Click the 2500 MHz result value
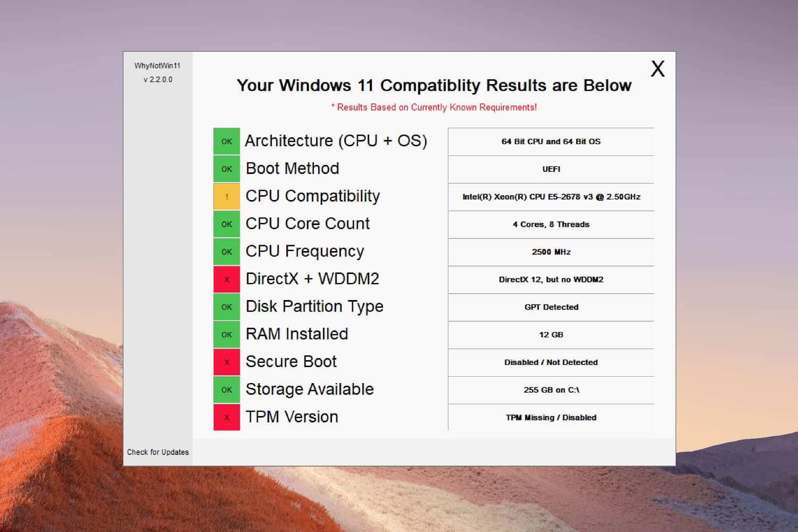 click(x=551, y=252)
